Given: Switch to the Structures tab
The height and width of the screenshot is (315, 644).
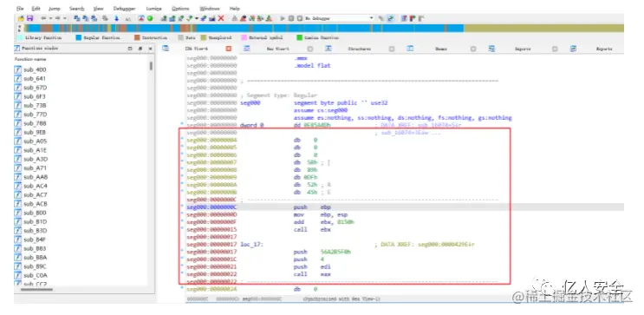Looking at the screenshot, I should pyautogui.click(x=360, y=49).
